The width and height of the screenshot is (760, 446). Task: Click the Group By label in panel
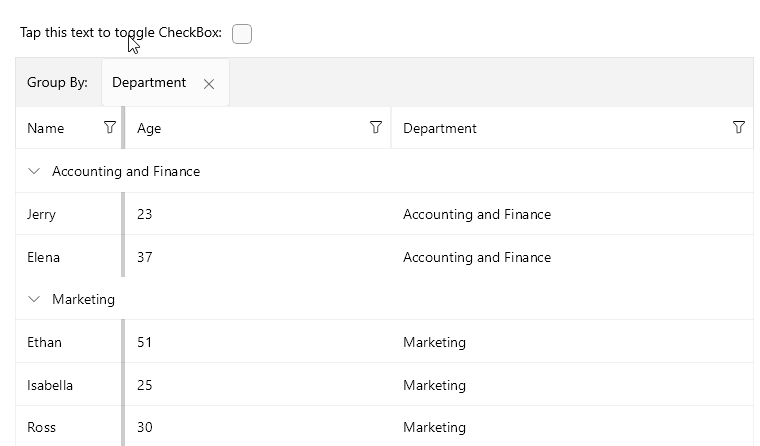[x=57, y=83]
